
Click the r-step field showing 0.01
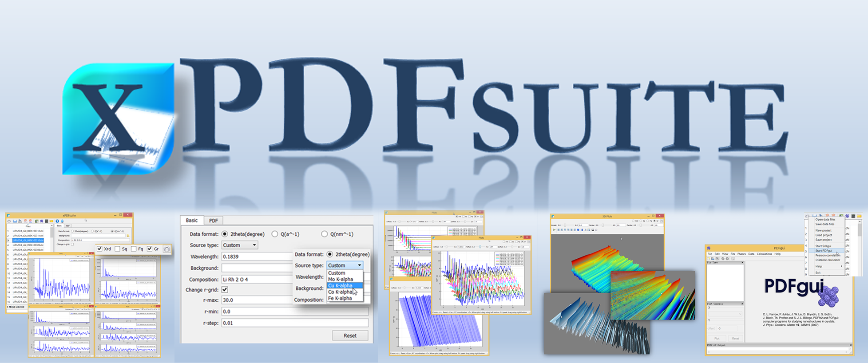(295, 323)
